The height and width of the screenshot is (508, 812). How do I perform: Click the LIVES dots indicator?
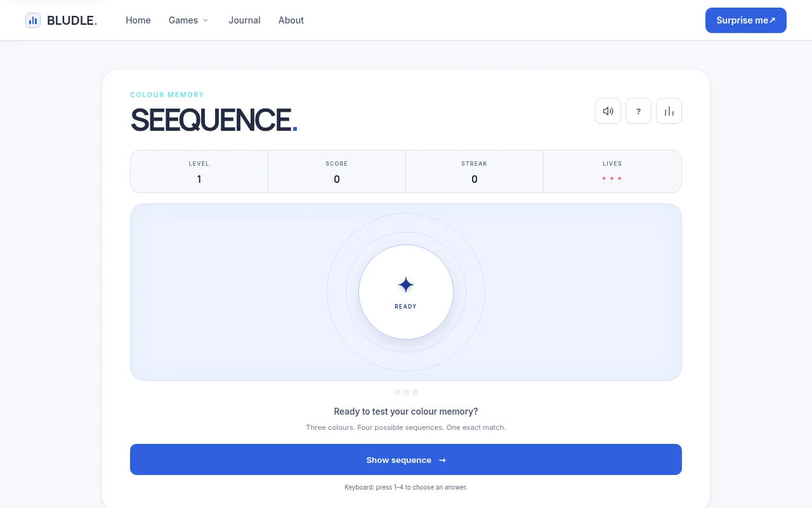click(612, 178)
